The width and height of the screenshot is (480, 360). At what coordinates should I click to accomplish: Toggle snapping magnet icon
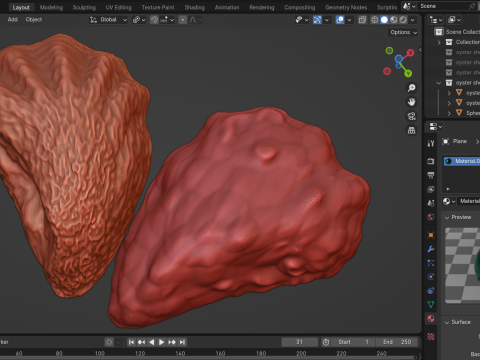point(154,20)
